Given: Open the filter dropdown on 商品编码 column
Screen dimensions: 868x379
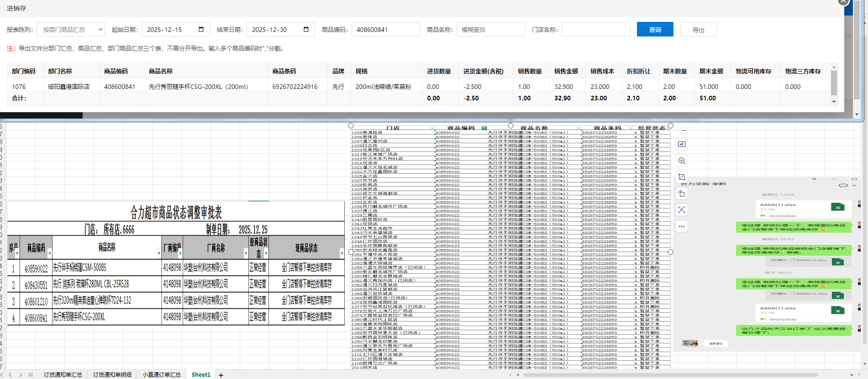Looking at the screenshot, I should (x=49, y=253).
